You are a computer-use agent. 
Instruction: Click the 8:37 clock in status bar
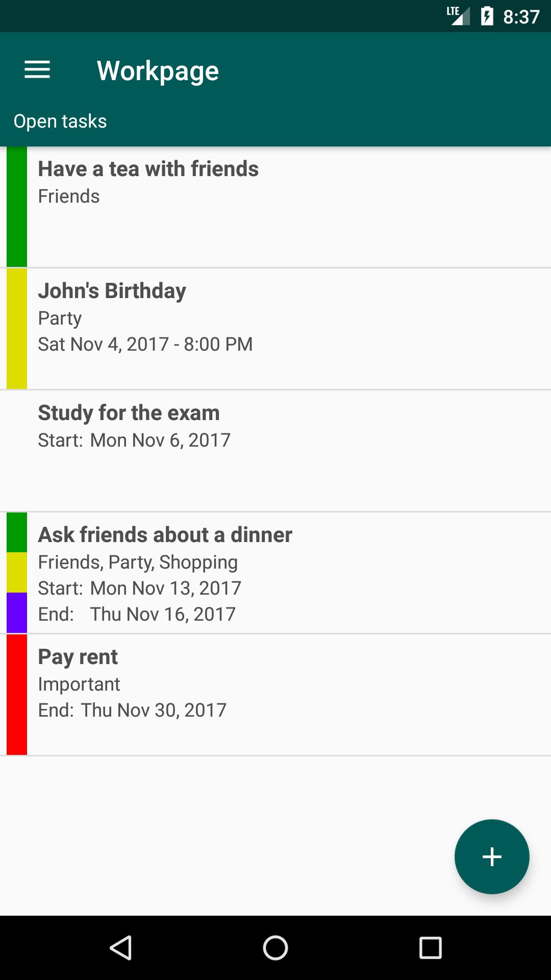(521, 17)
